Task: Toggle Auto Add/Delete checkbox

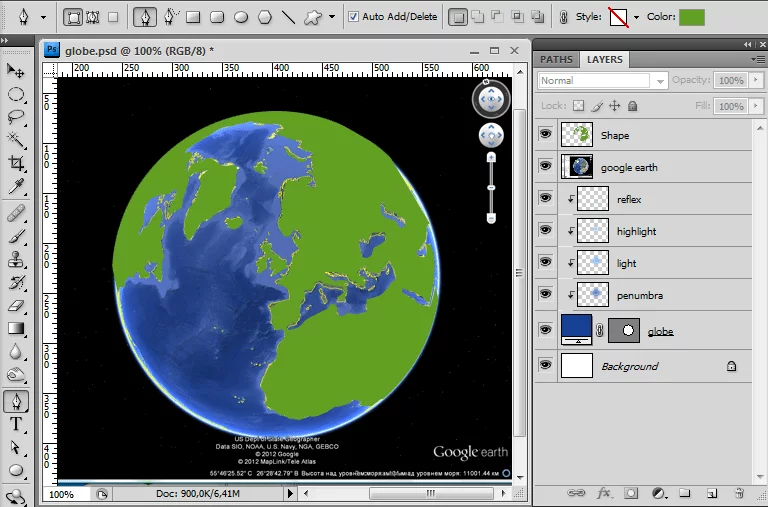Action: (353, 17)
